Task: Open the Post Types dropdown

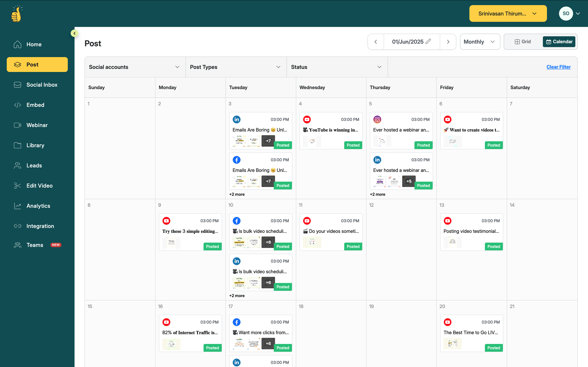Action: tap(236, 67)
